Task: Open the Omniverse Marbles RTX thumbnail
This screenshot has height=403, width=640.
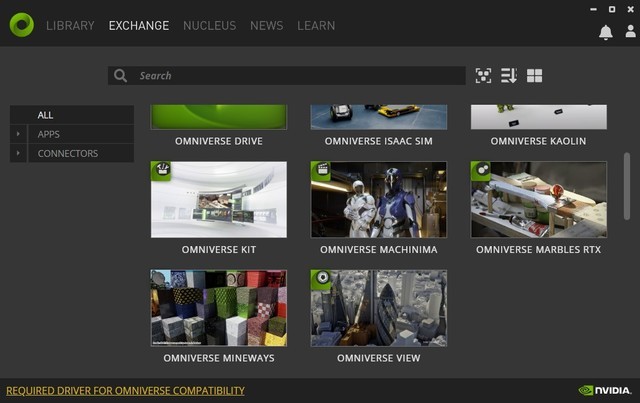Action: pyautogui.click(x=539, y=200)
